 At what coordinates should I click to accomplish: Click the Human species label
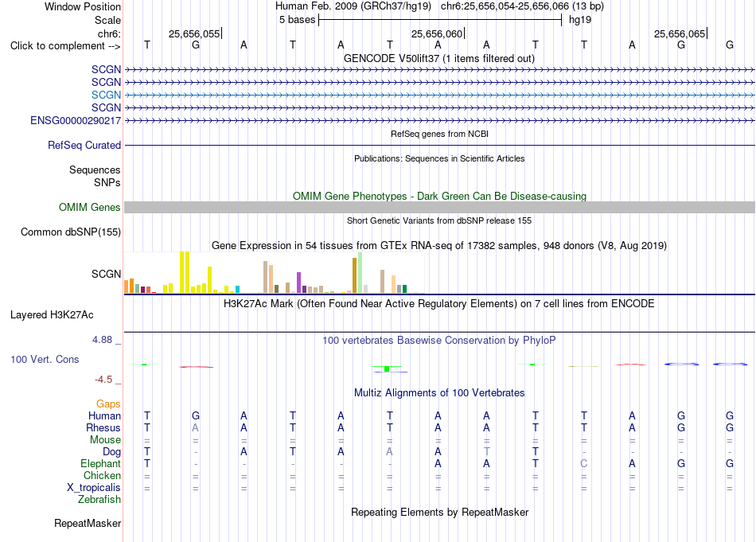[104, 415]
